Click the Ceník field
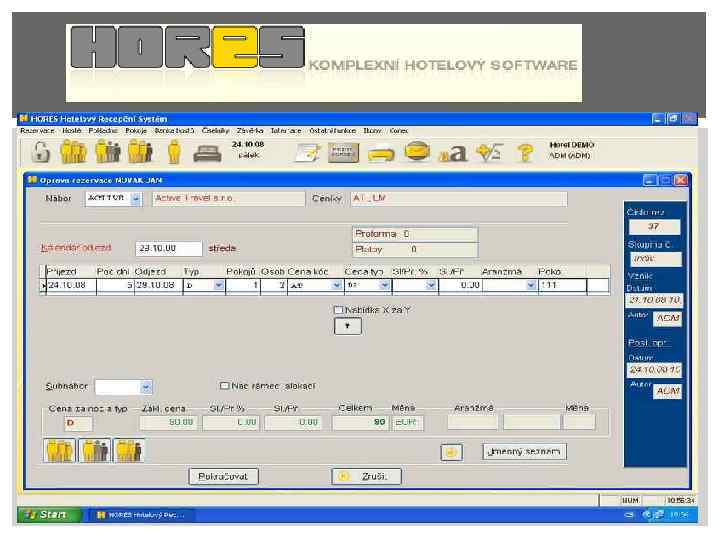Viewport: 720px width, 540px height. [459, 199]
